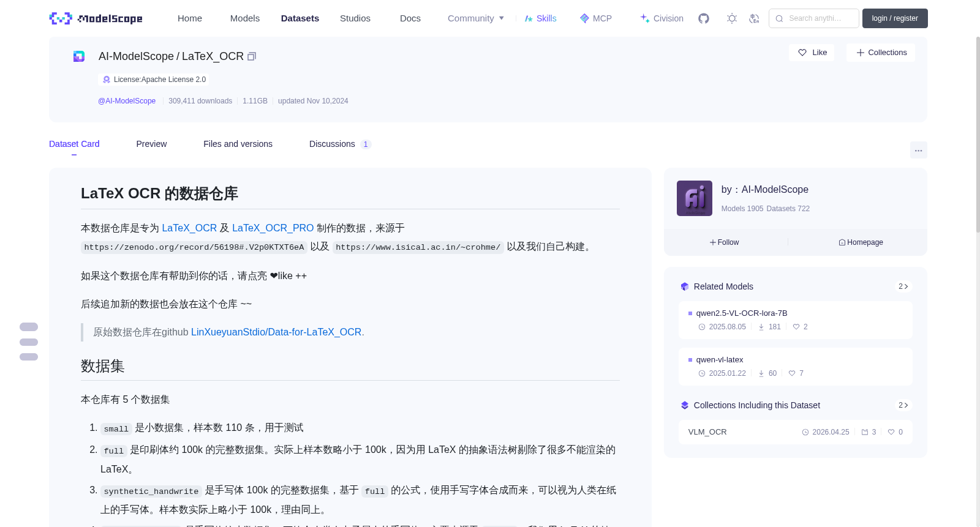Open the Models menu item
The height and width of the screenshot is (527, 980).
click(245, 18)
